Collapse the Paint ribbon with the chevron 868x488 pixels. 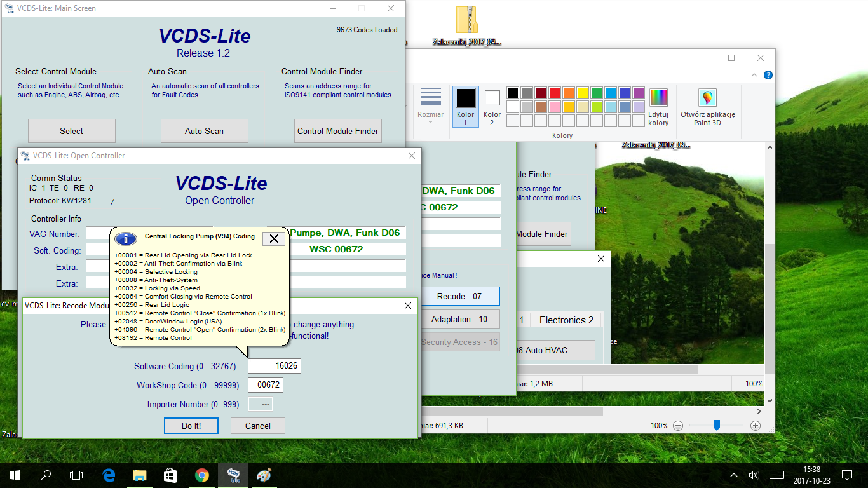coord(753,75)
